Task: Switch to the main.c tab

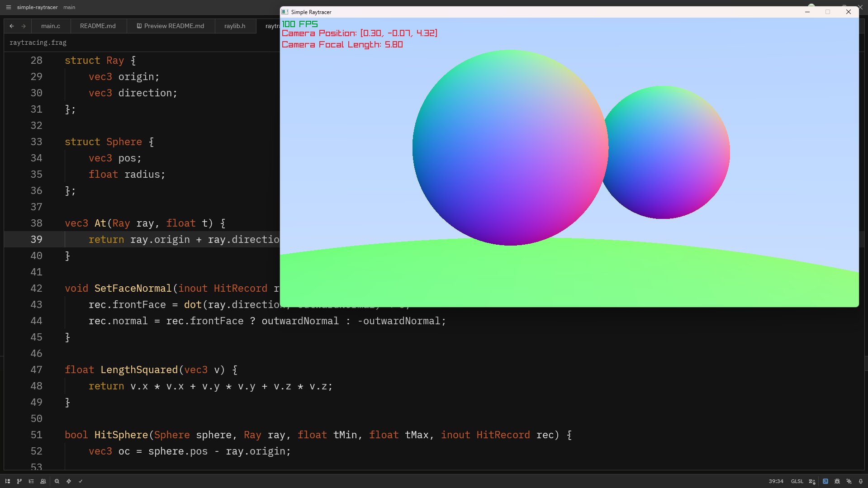Action: click(51, 26)
